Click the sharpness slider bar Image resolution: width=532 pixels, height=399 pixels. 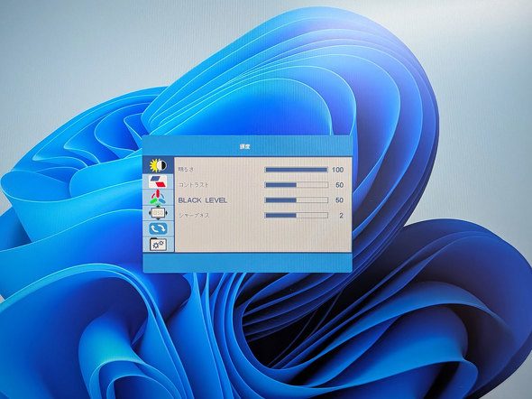(296, 215)
